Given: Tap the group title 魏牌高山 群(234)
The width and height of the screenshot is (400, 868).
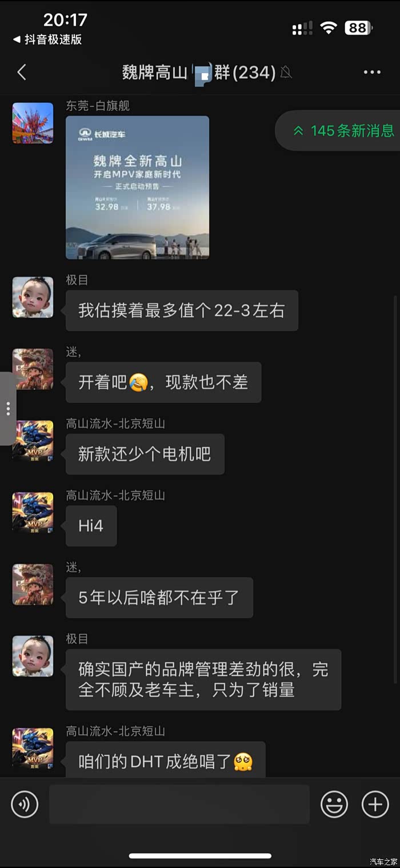Looking at the screenshot, I should click(x=199, y=73).
